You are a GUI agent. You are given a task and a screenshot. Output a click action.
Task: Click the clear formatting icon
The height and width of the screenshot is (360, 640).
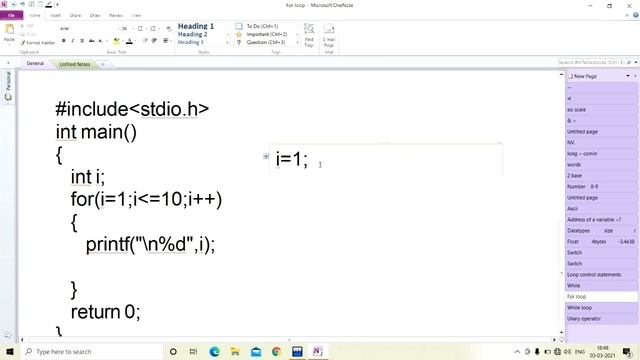[x=169, y=29]
